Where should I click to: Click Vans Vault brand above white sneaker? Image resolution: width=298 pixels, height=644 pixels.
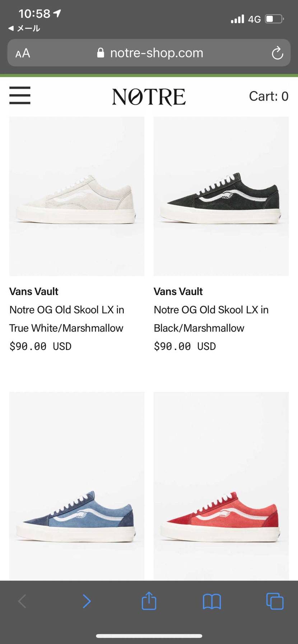[34, 292]
